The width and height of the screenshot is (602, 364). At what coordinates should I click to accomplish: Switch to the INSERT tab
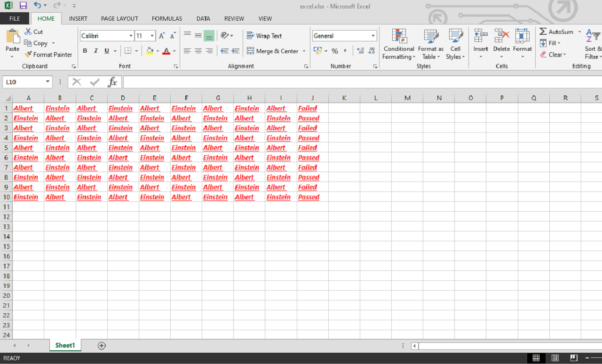click(78, 18)
